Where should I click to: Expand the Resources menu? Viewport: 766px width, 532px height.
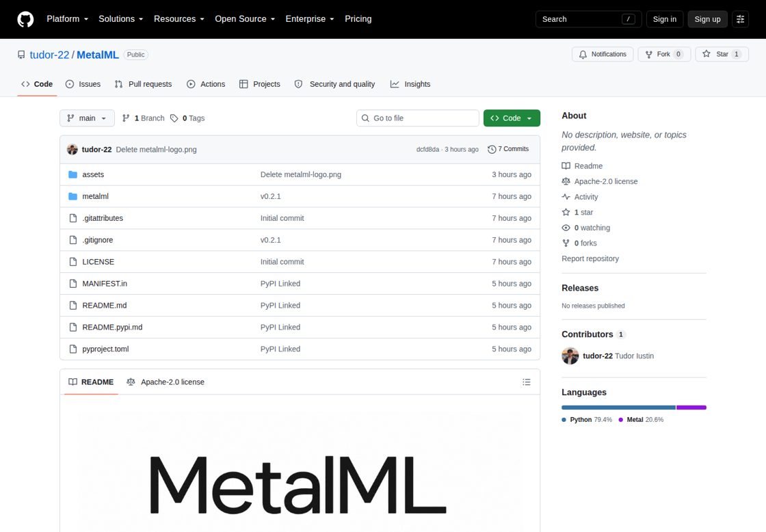tap(179, 19)
